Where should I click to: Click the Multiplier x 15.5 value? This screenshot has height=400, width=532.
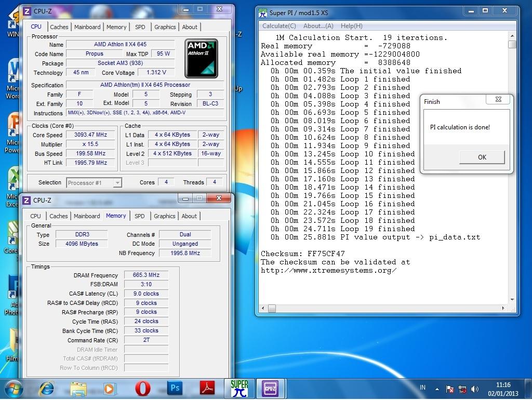(x=90, y=144)
